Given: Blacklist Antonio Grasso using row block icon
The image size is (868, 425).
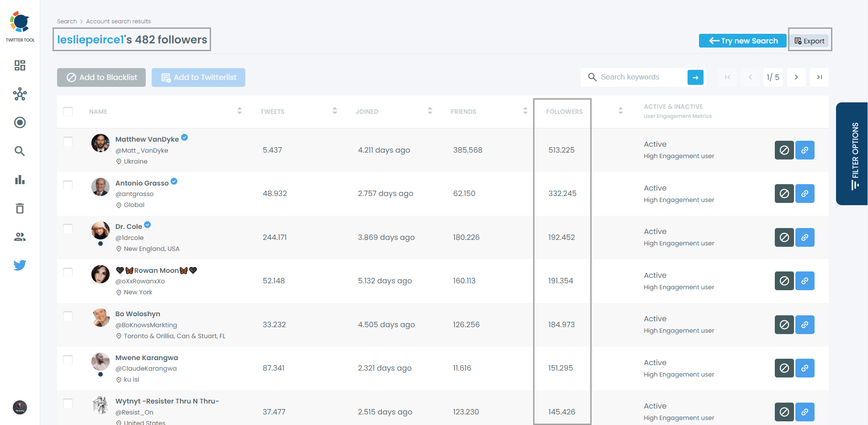Looking at the screenshot, I should point(784,193).
